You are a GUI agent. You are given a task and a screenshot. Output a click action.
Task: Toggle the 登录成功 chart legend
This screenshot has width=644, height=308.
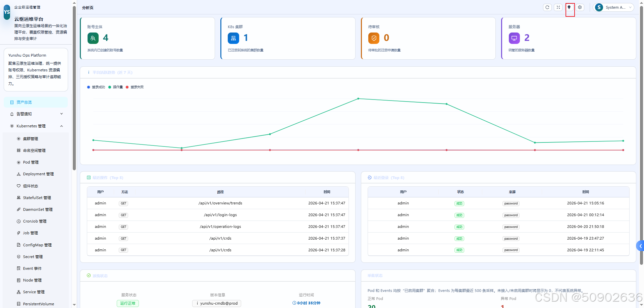point(96,87)
